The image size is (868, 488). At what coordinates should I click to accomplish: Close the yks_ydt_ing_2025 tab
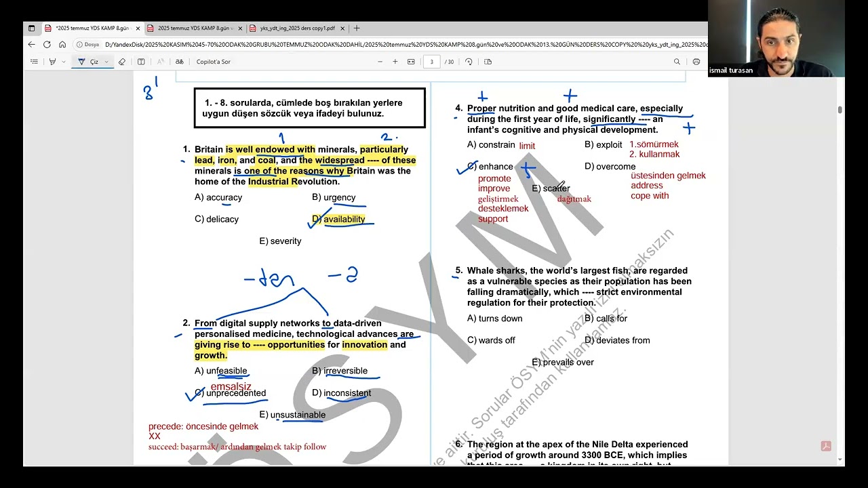pyautogui.click(x=342, y=28)
